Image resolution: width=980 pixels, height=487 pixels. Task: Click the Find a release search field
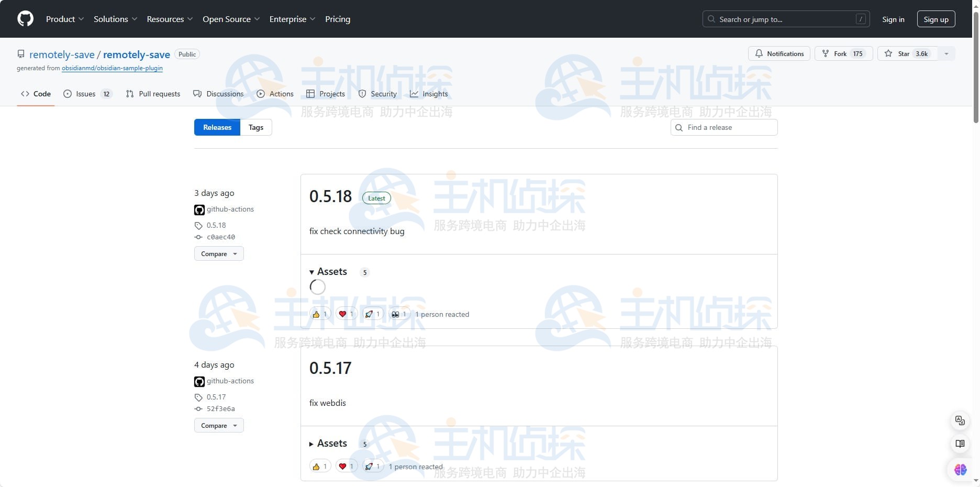click(723, 127)
